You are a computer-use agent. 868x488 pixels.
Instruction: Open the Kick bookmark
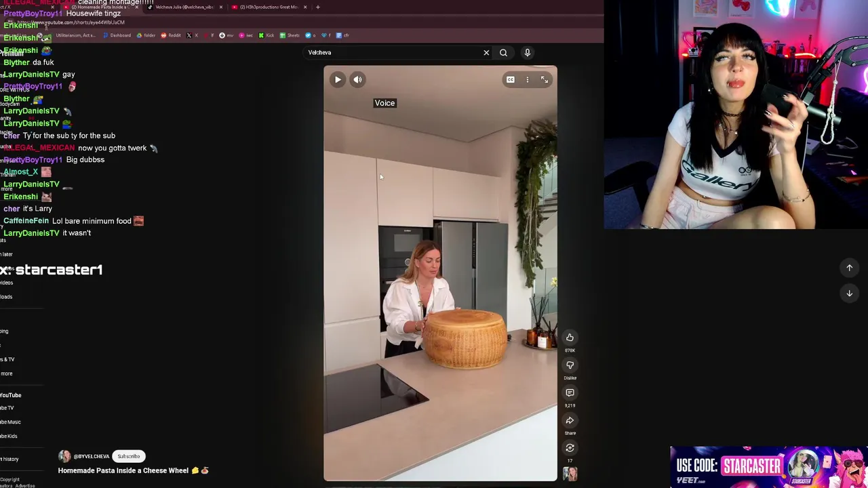267,35
